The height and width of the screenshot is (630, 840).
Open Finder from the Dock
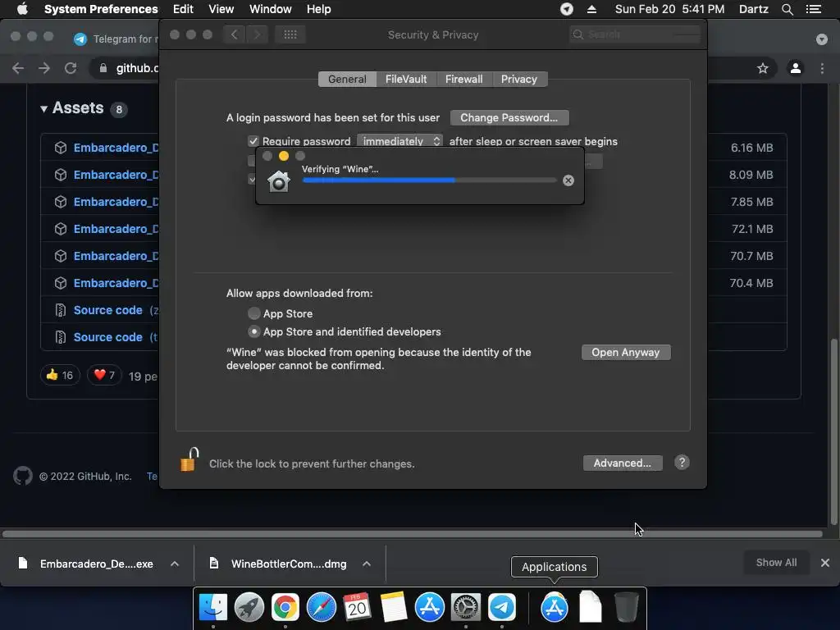point(213,607)
